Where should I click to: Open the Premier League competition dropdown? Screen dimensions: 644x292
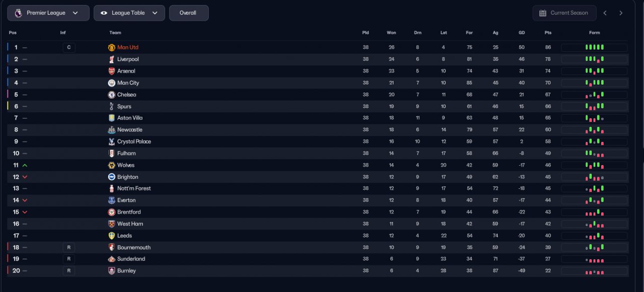click(x=48, y=13)
